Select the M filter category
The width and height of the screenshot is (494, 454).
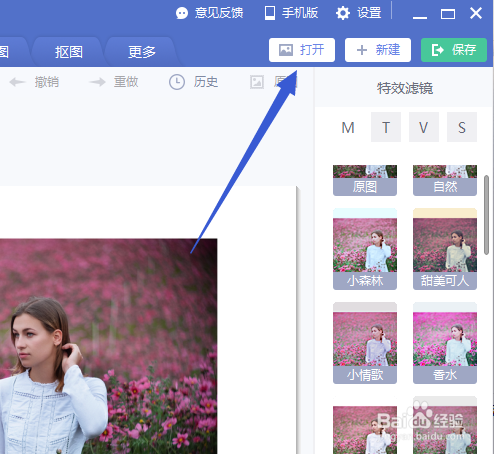(348, 127)
